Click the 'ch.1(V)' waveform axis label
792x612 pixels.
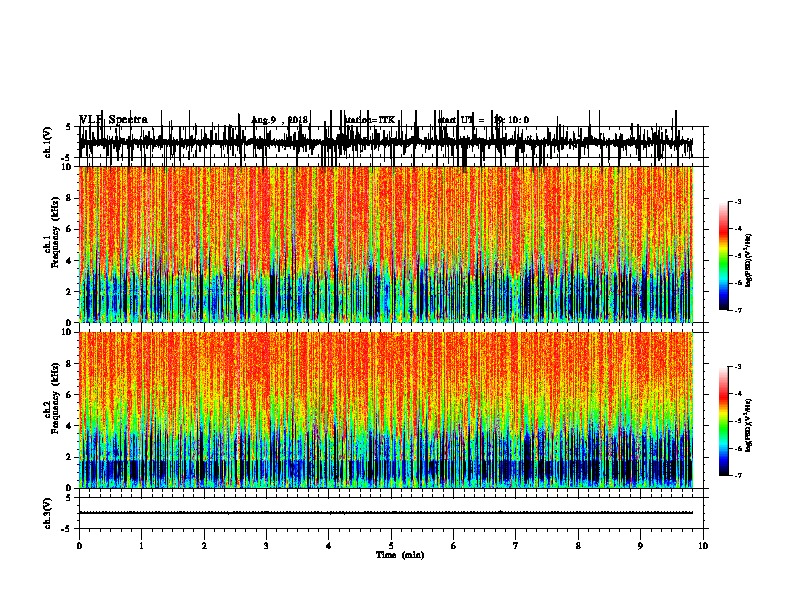pos(47,142)
